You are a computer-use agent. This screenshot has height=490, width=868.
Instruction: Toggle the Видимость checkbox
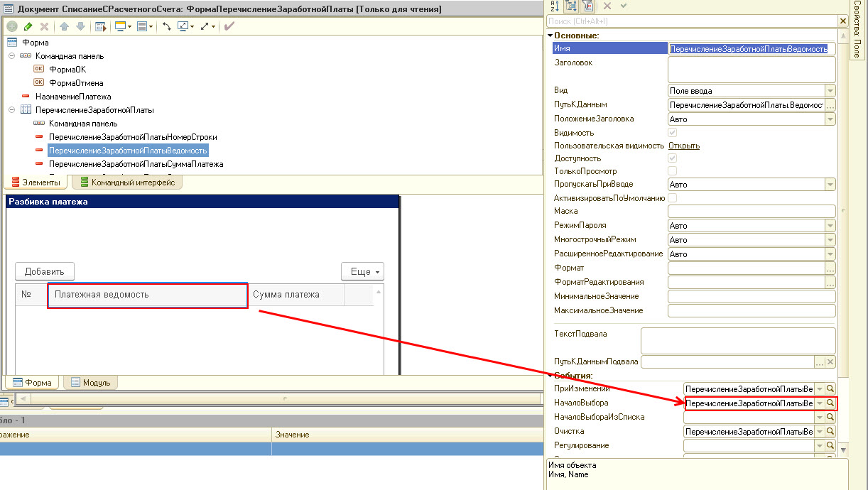[x=672, y=133]
